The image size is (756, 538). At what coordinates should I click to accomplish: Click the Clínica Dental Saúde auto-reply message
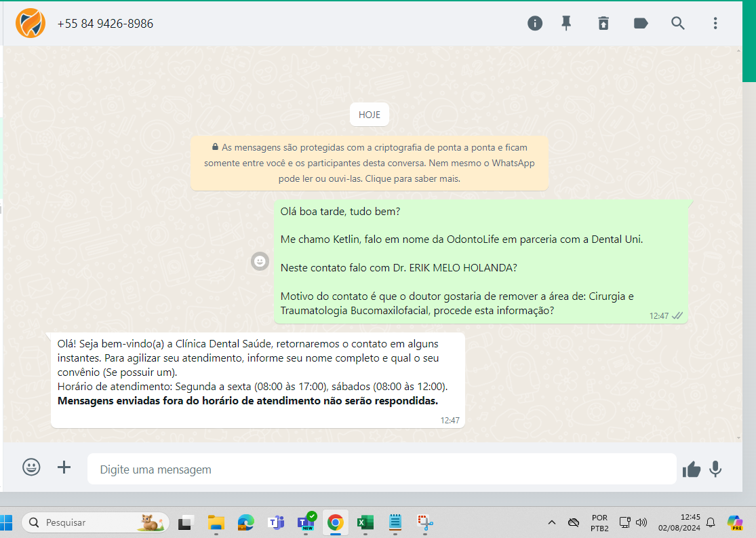pos(258,380)
